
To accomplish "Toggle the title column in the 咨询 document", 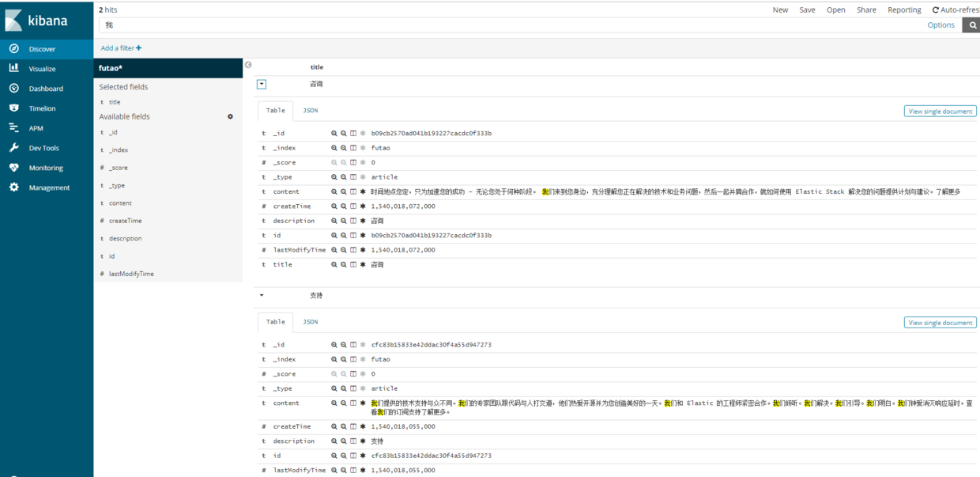I will [353, 265].
